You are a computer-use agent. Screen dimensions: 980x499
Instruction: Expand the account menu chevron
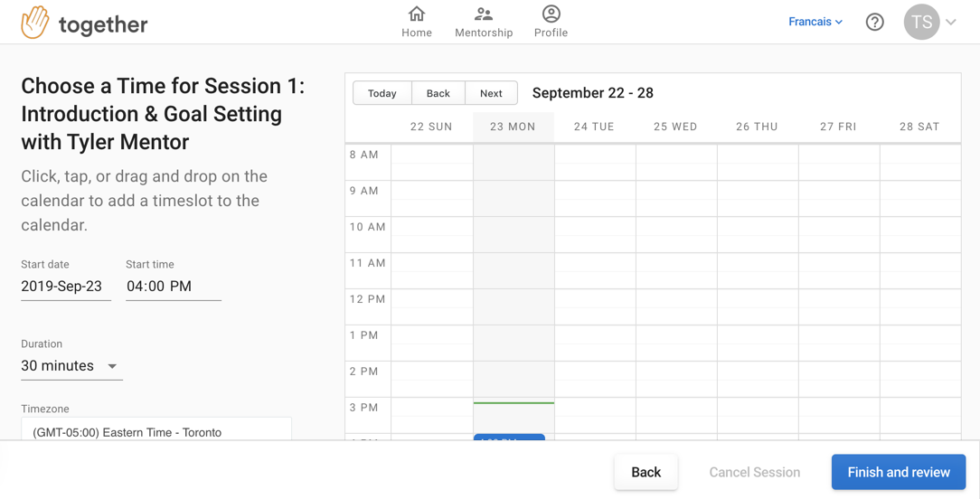point(951,23)
